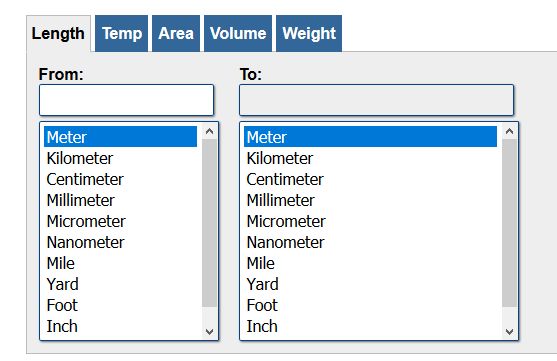This screenshot has height=361, width=557.
Task: Select Nanometer in the From list
Action: coord(120,242)
